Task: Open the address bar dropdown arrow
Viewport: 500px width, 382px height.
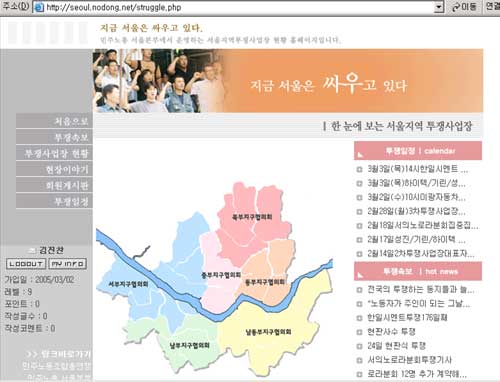Action: [x=439, y=7]
